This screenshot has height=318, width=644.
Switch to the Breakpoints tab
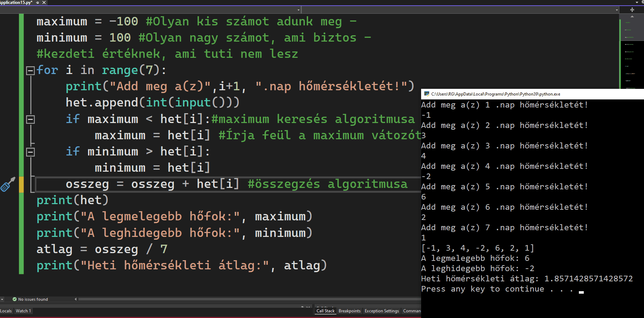coord(349,311)
